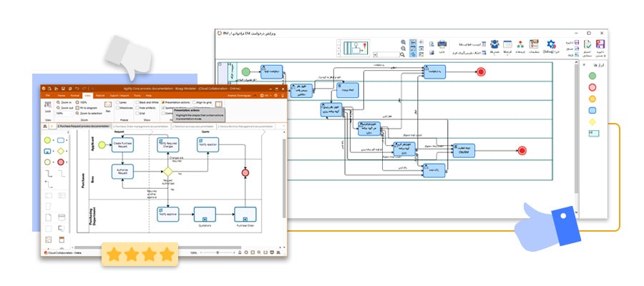Screen dimensions: 644x286
Task: Click the purple save floppy disk icon
Action: 600,44
